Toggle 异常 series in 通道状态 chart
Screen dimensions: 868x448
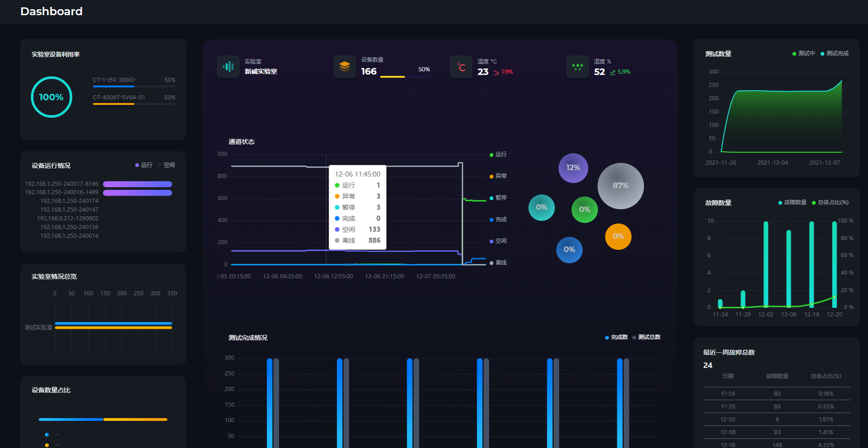(498, 176)
